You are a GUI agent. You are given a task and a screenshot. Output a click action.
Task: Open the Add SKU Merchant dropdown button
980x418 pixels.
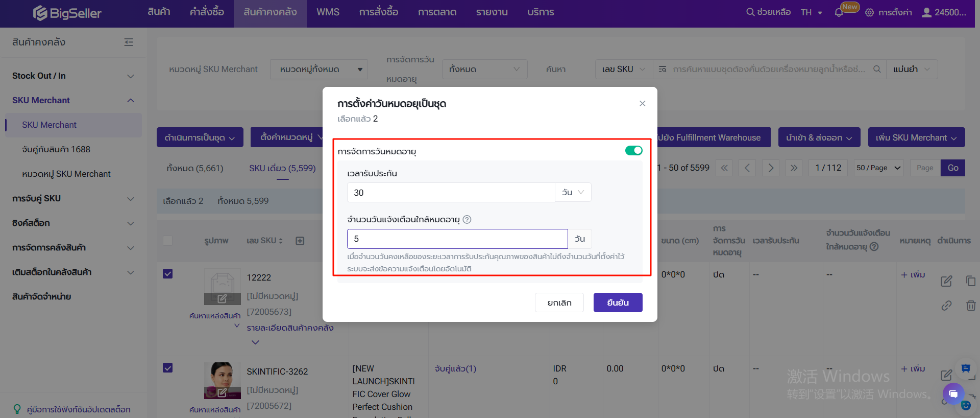[917, 137]
